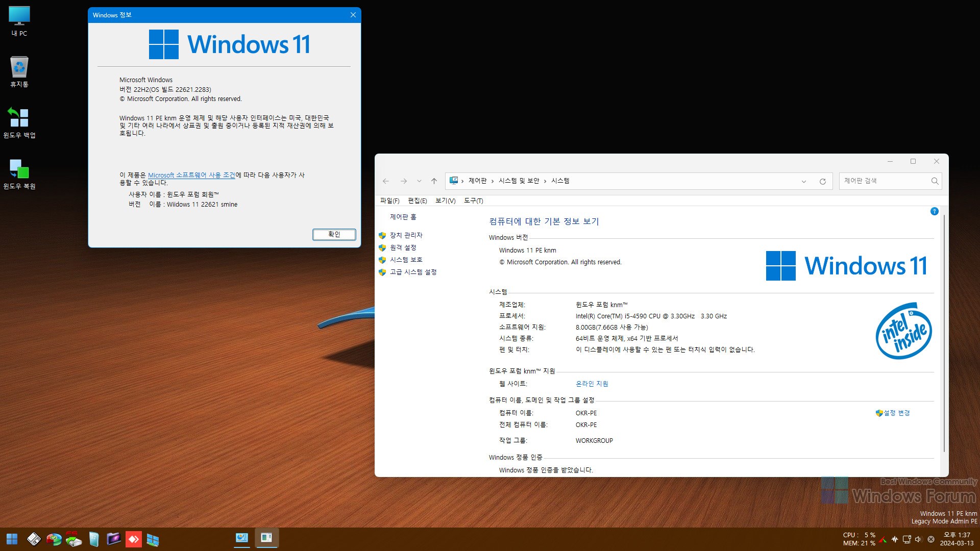Go back in the Control Panel window

click(x=386, y=181)
